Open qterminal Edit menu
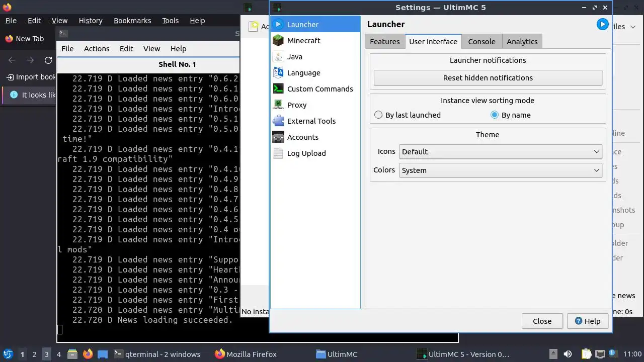The width and height of the screenshot is (644, 362). point(126,49)
